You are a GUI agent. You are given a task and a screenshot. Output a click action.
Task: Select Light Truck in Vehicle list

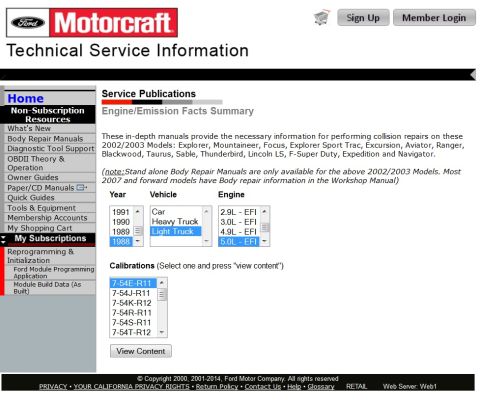176,231
